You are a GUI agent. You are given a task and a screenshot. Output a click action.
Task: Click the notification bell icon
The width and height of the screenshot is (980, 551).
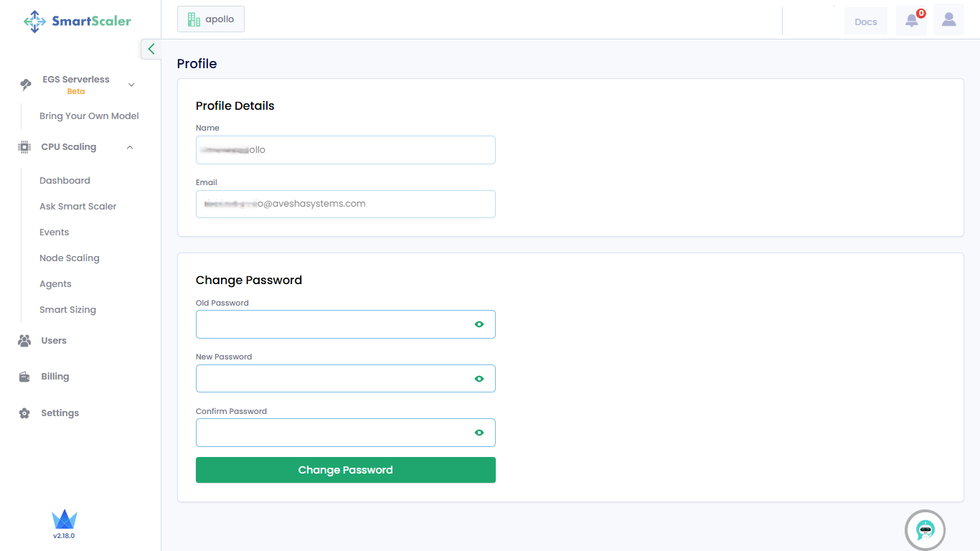(911, 21)
